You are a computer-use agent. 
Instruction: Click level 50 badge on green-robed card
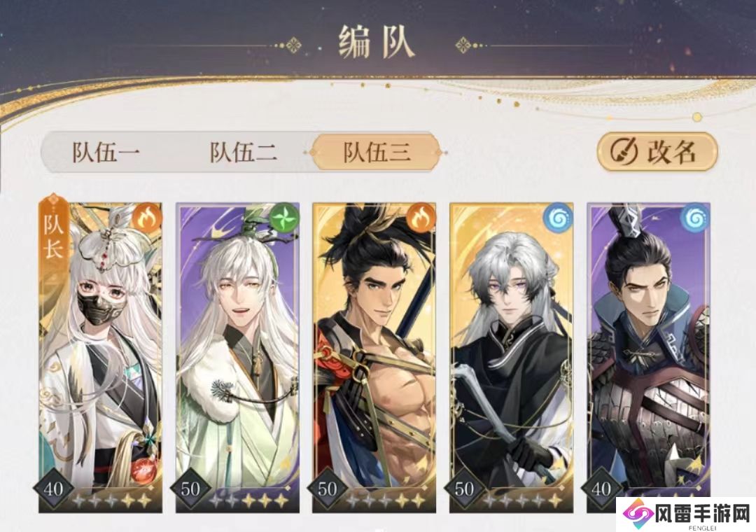tap(190, 489)
